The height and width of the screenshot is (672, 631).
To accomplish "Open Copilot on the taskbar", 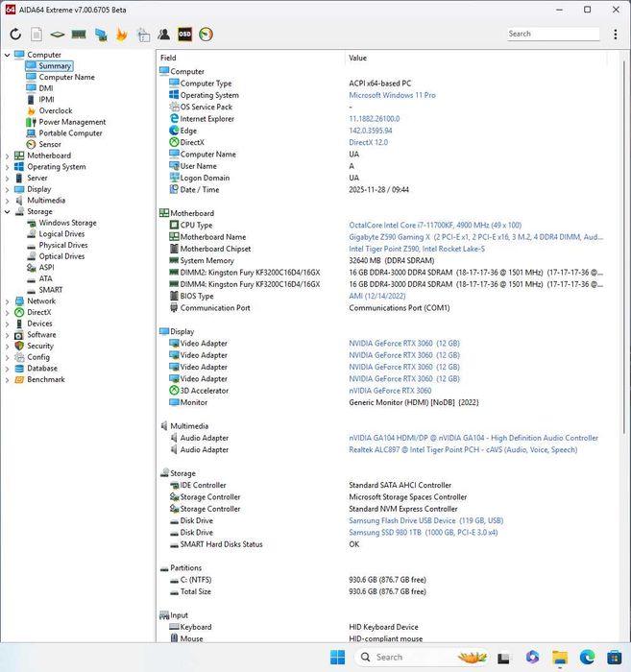I will coord(532,657).
